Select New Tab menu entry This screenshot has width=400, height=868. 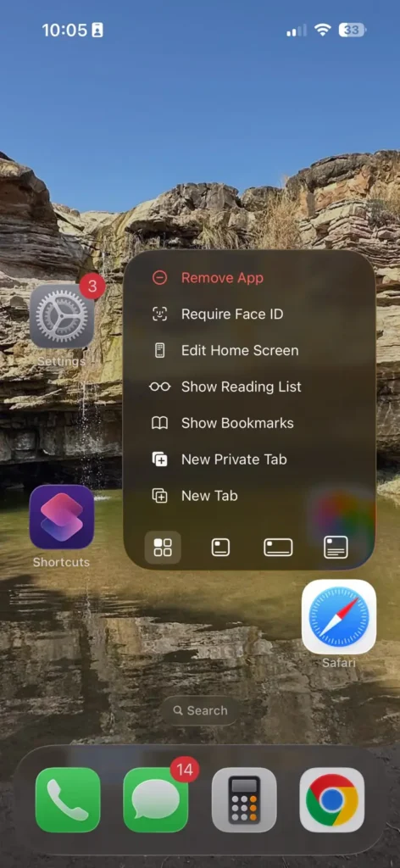coord(249,495)
